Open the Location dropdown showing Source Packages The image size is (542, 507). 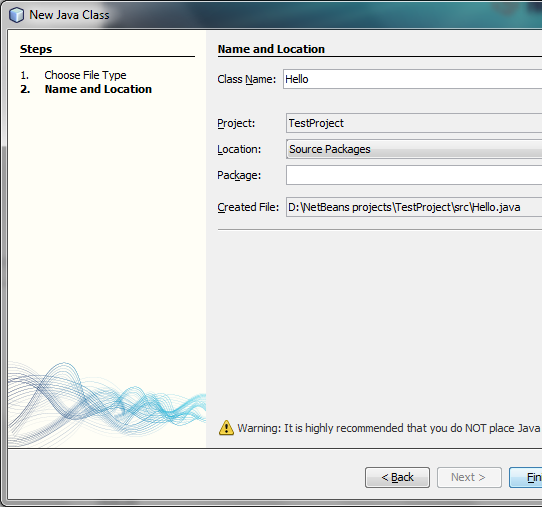point(414,149)
